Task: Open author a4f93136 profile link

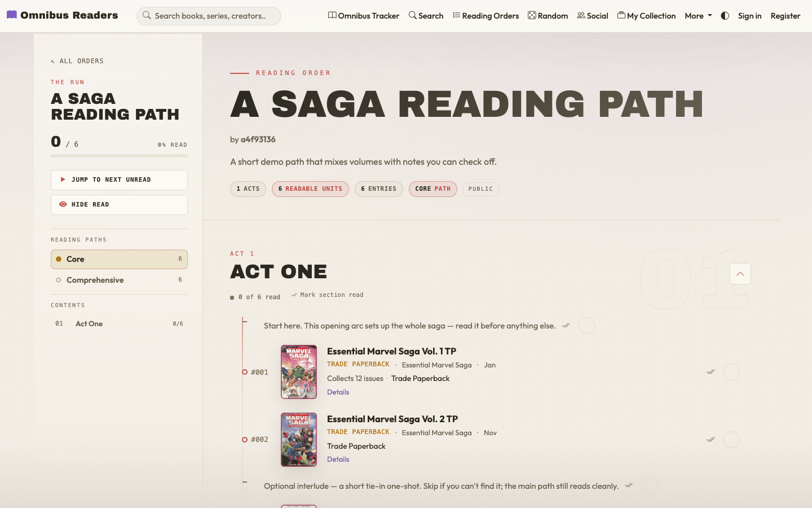Action: click(258, 139)
